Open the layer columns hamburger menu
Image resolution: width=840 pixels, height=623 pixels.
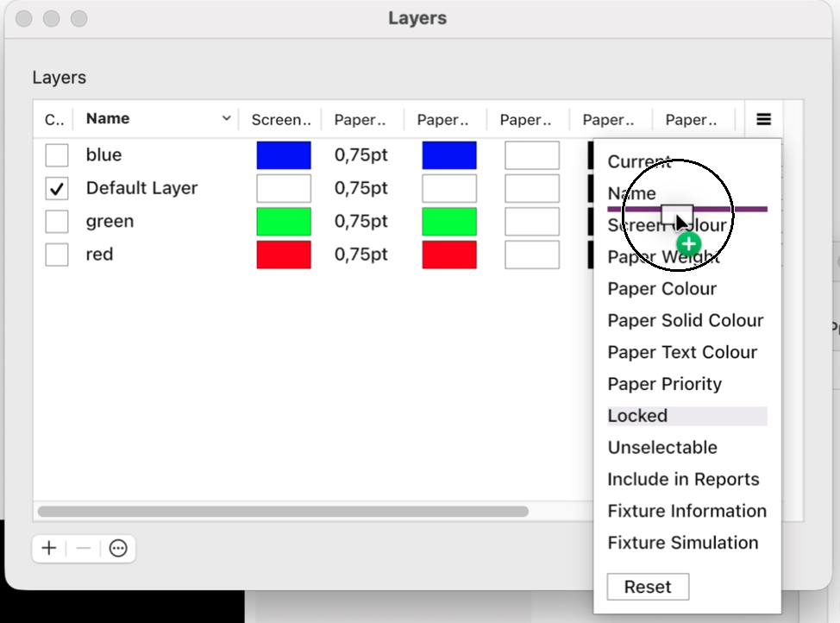[x=762, y=119]
